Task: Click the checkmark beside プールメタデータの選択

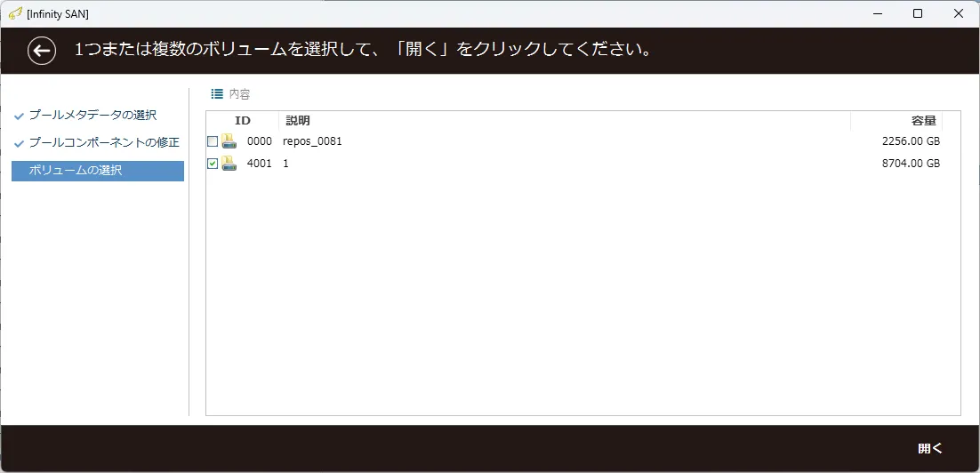Action: (x=19, y=116)
